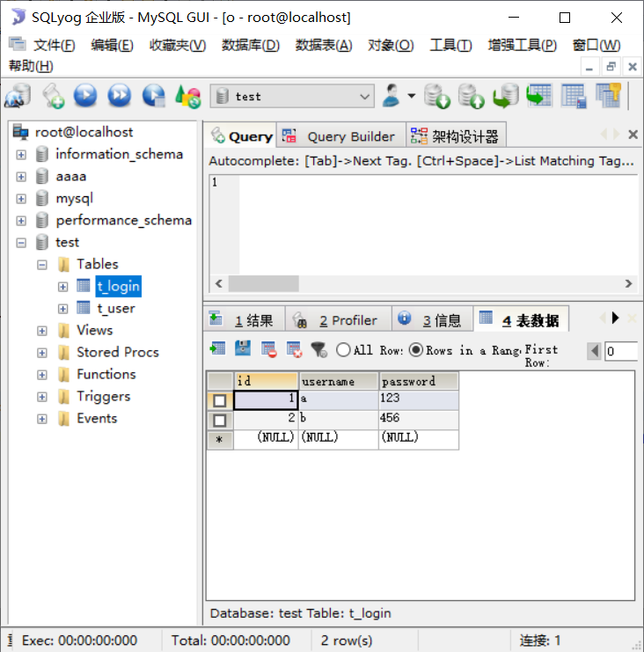Click the table with key icon
The width and height of the screenshot is (644, 652).
[608, 96]
